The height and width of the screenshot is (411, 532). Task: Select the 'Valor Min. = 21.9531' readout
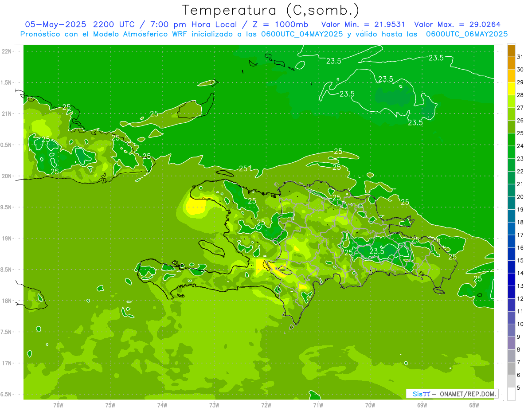coord(364,24)
